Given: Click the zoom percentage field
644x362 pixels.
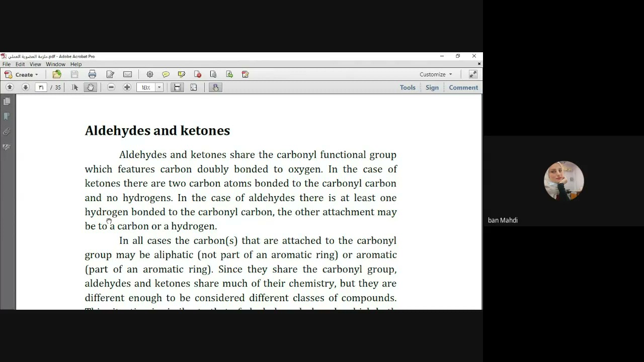Looking at the screenshot, I should tap(146, 87).
